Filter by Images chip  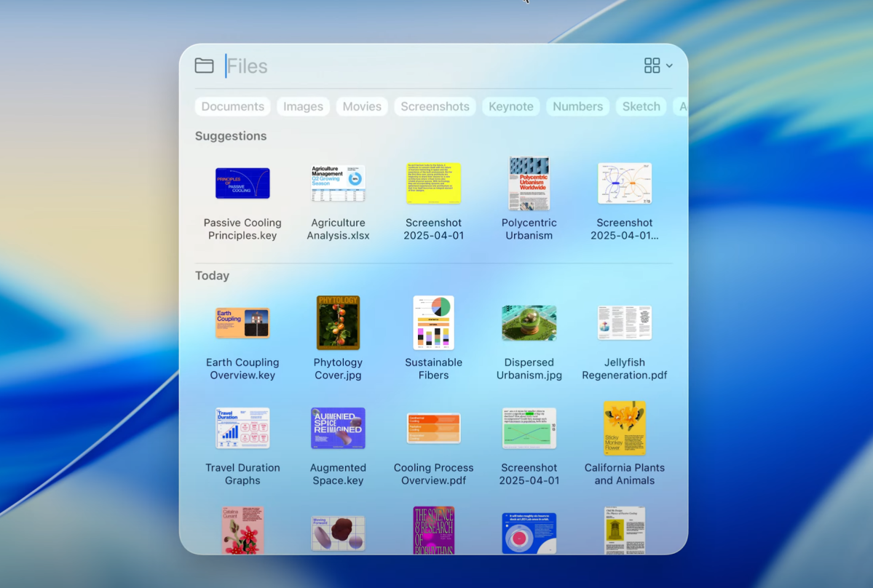303,106
